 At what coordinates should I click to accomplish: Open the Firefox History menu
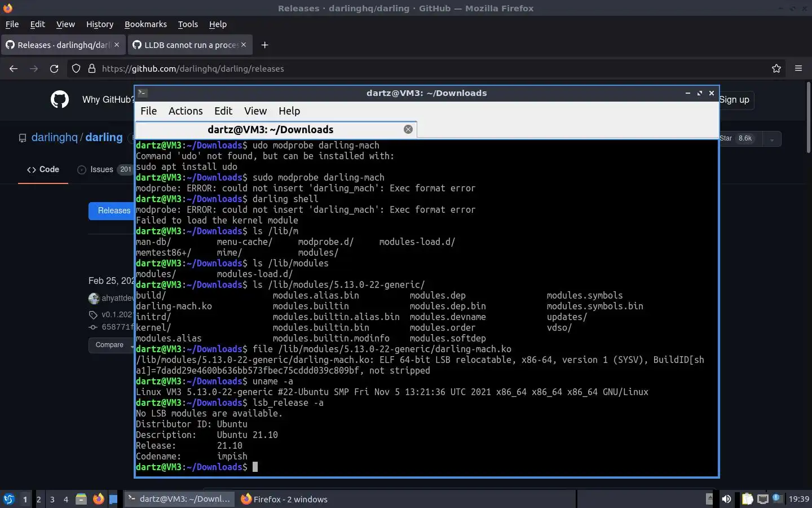click(100, 24)
